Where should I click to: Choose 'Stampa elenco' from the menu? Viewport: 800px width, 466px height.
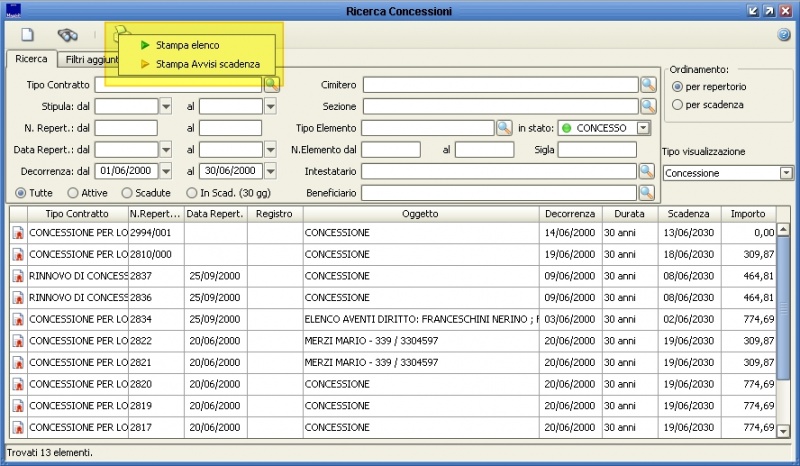(187, 45)
